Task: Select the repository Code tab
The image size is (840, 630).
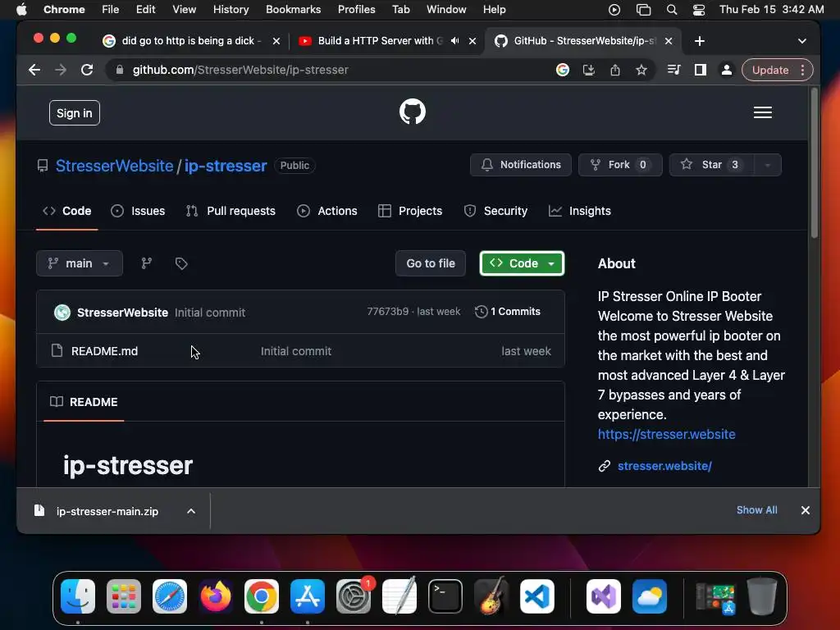Action: pyautogui.click(x=67, y=211)
